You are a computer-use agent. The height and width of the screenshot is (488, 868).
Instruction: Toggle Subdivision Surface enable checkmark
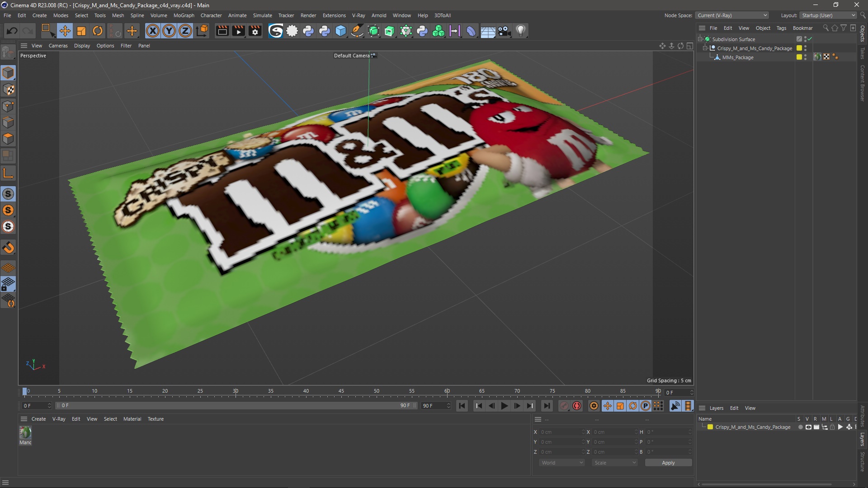point(810,39)
